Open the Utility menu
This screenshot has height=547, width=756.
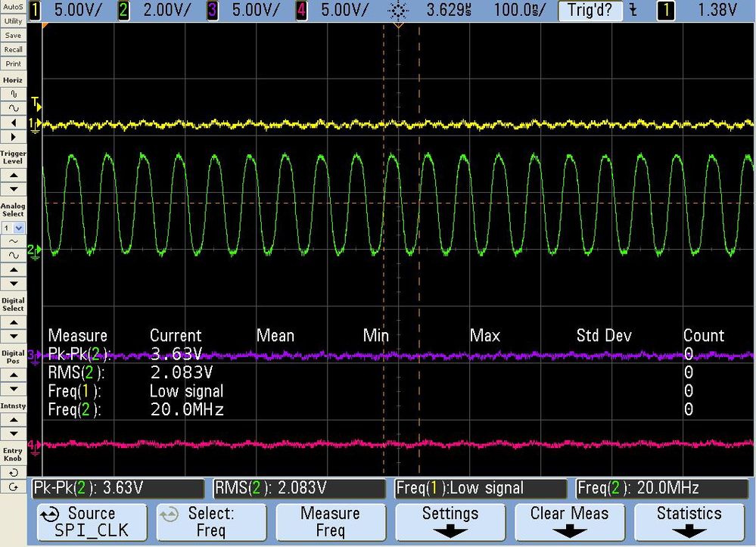[14, 21]
